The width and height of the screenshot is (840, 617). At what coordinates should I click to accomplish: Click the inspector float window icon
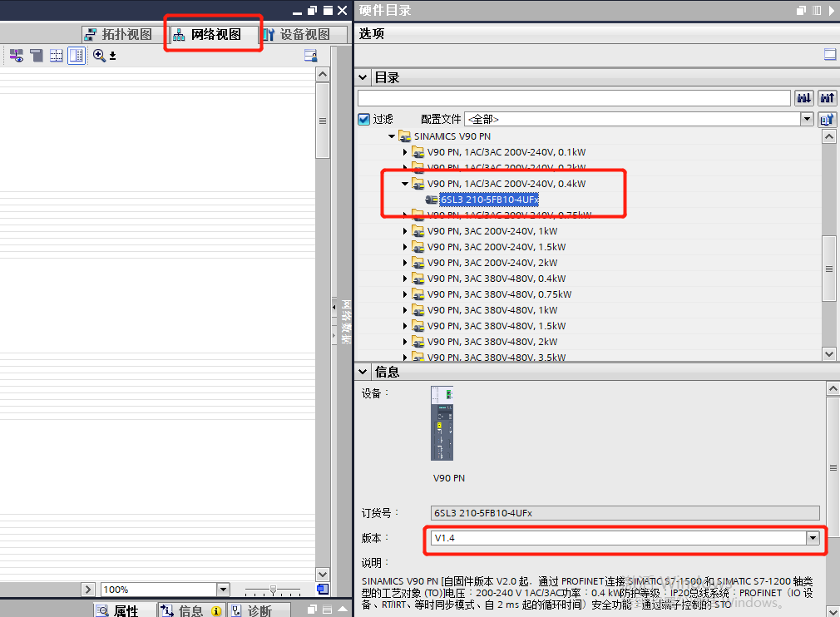(313, 610)
